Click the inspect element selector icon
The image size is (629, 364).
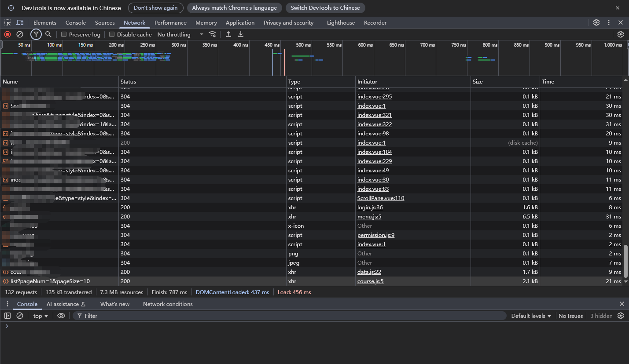pyautogui.click(x=7, y=22)
